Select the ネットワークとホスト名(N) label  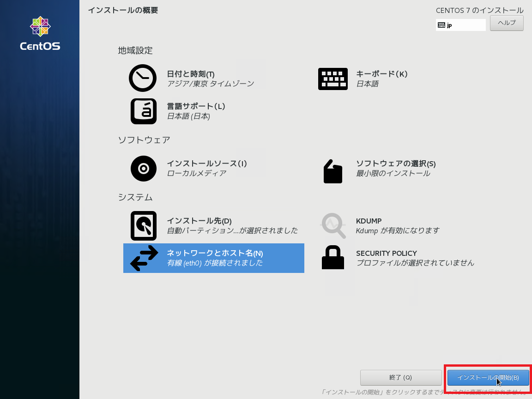tap(215, 253)
